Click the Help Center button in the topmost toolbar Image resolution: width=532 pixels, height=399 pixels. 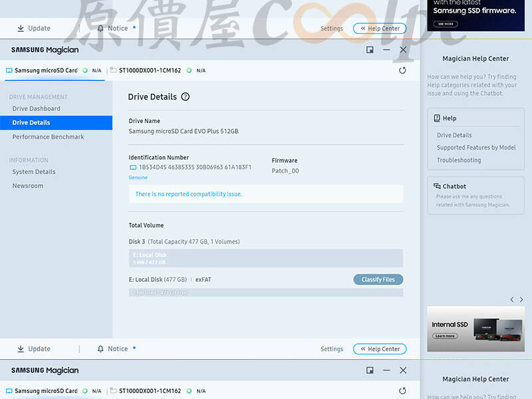pyautogui.click(x=380, y=29)
